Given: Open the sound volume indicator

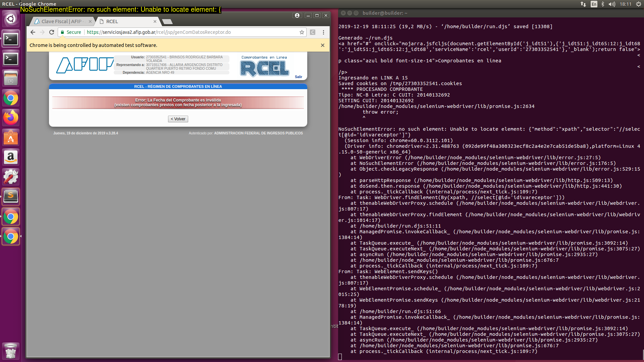Looking at the screenshot, I should pos(612,4).
